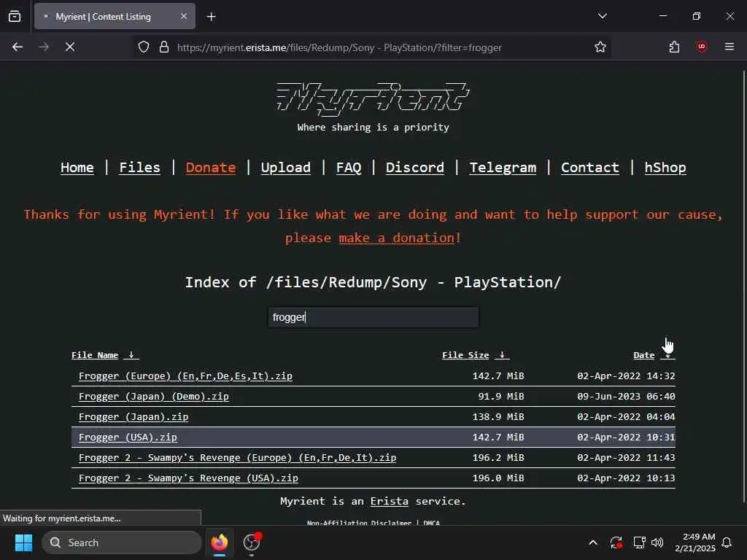Open the Windows Start menu
This screenshot has width=747, height=560.
coord(23,542)
